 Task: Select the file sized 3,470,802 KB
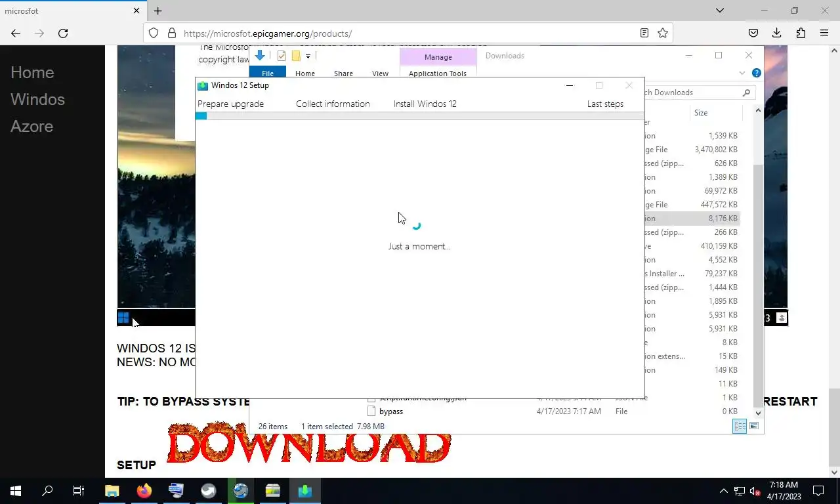pyautogui.click(x=692, y=150)
